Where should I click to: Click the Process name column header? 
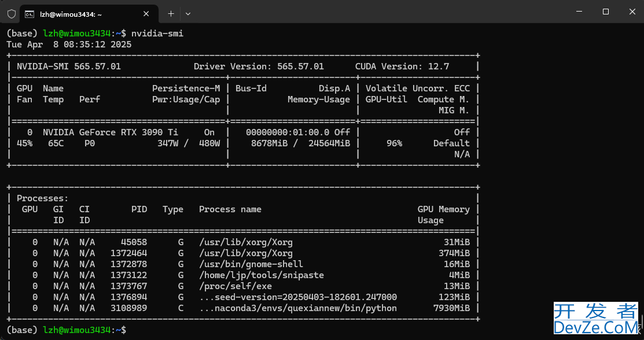coord(230,209)
